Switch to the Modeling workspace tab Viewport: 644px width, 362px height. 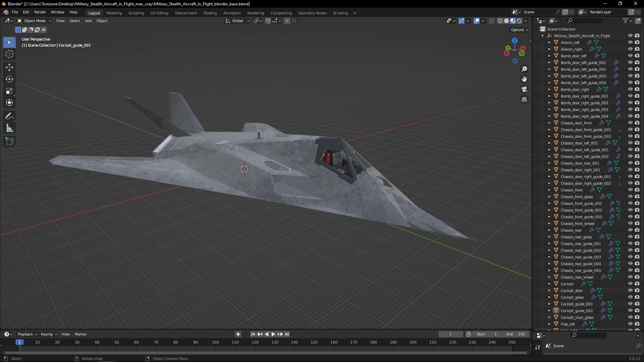point(114,13)
